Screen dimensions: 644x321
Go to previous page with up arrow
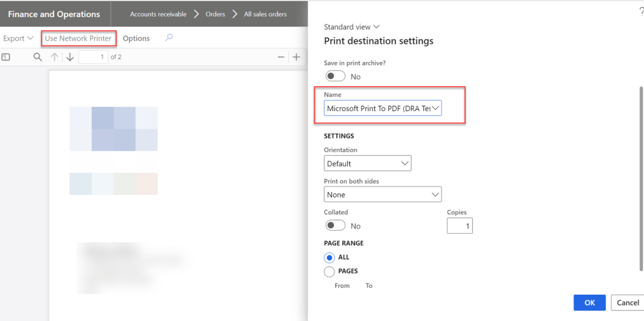55,57
